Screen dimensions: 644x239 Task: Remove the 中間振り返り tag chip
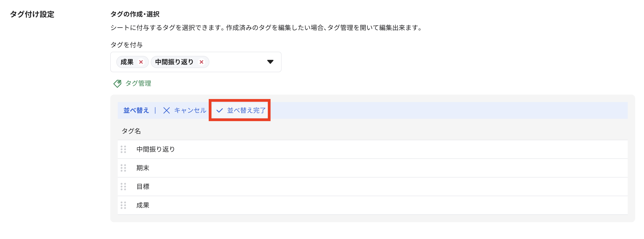(201, 62)
